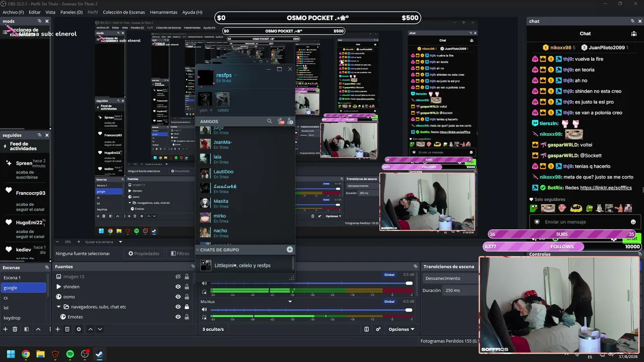Image resolution: width=644 pixels, height=362 pixels.
Task: Open pending friend requests icon in Steam
Action: coord(281,121)
